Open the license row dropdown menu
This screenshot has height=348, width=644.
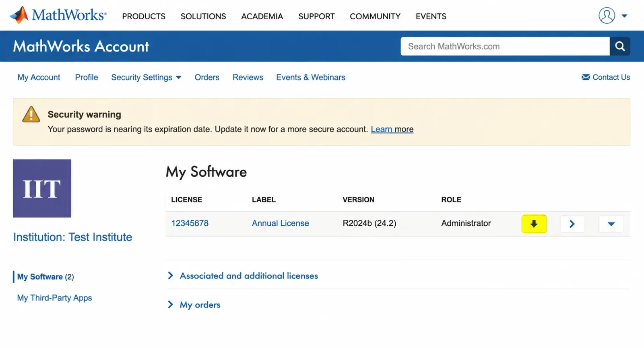click(611, 224)
